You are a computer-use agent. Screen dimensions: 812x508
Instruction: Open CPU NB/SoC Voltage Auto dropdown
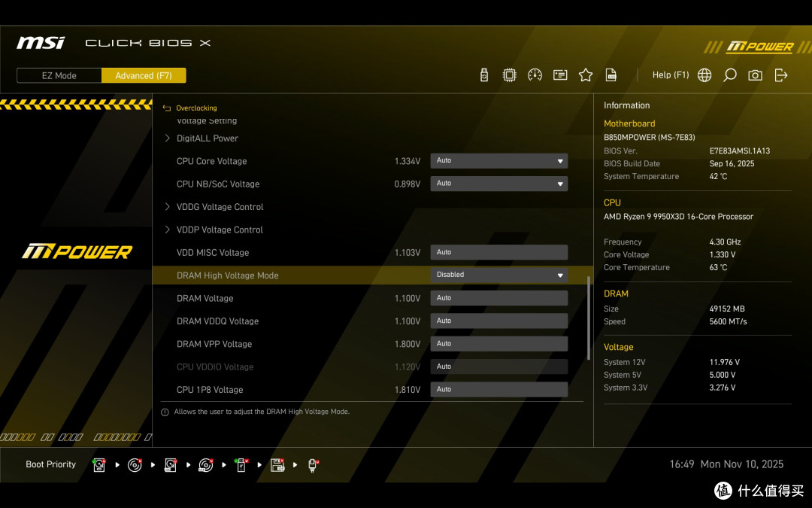point(498,184)
